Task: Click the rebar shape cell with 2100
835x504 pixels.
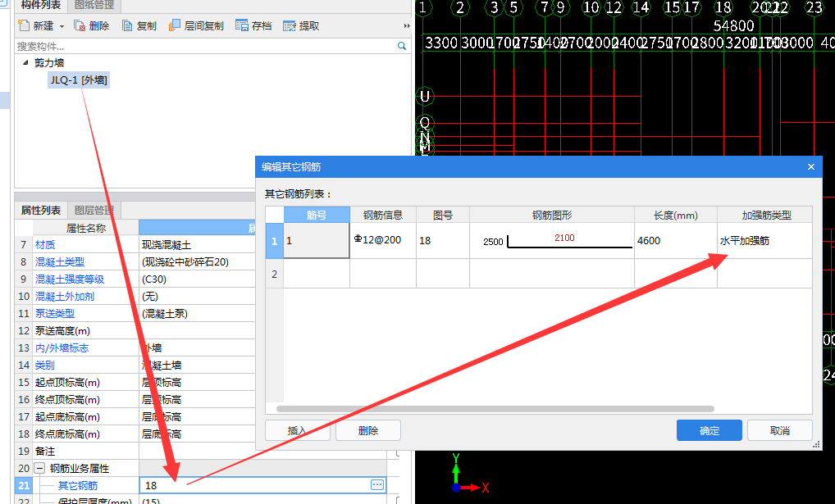Action: [x=552, y=241]
